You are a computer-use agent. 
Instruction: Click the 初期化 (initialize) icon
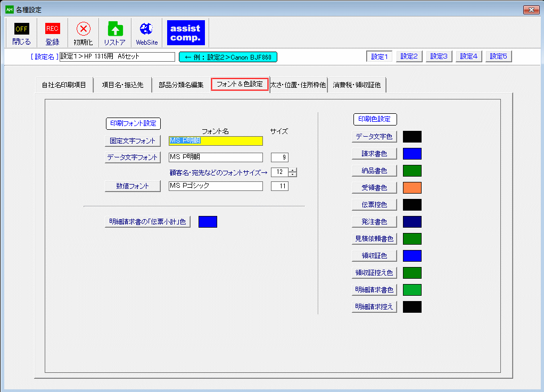pyautogui.click(x=83, y=32)
